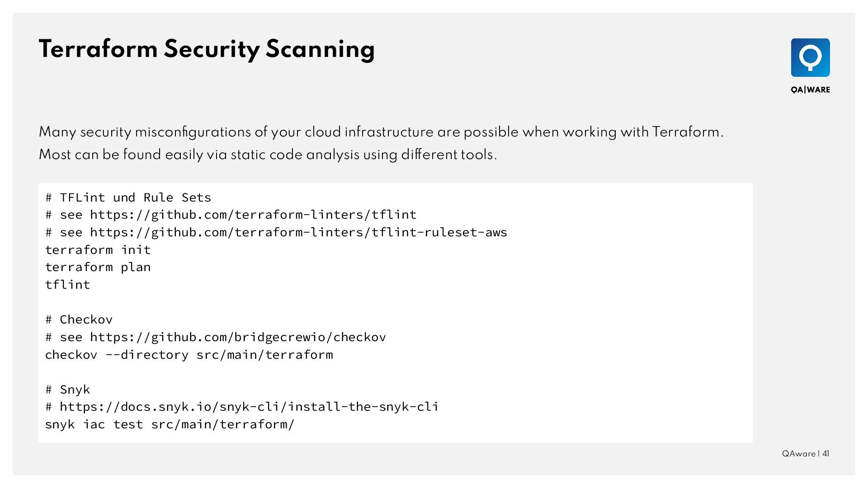868x488 pixels.
Task: Click the 'QAware' footer text
Action: click(x=798, y=454)
